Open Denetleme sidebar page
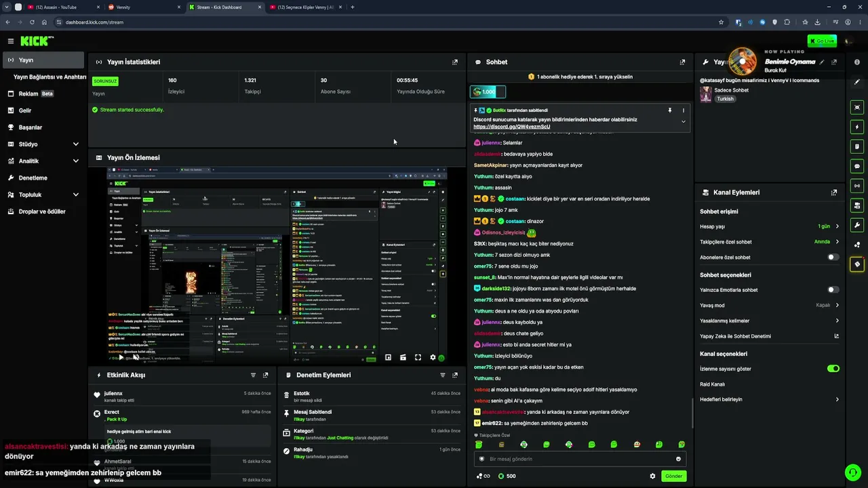 click(x=42, y=178)
